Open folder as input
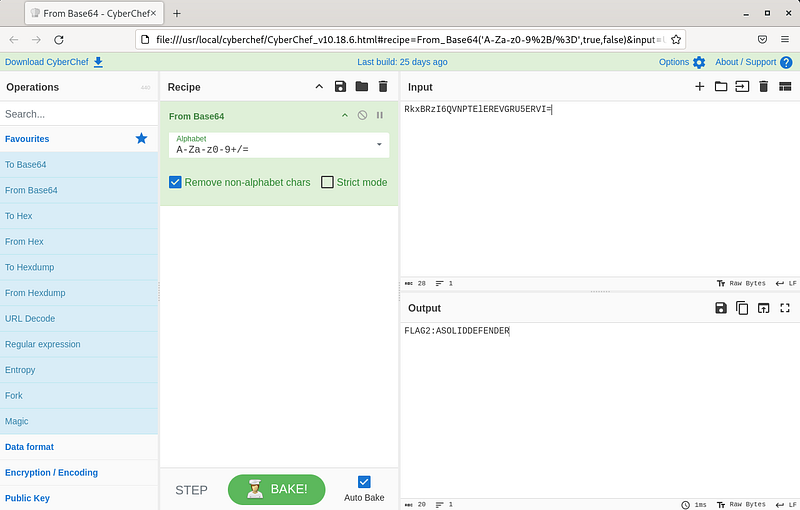Viewport: 800px width, 510px height. (x=721, y=87)
